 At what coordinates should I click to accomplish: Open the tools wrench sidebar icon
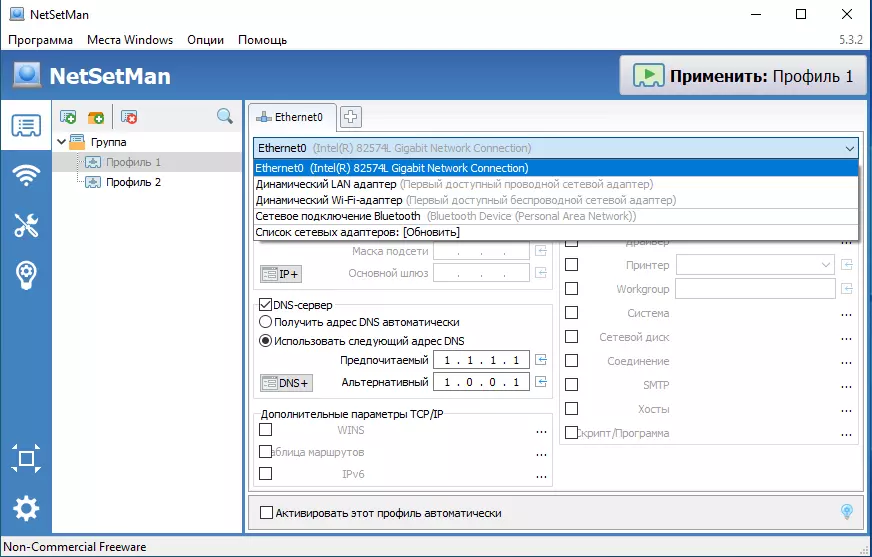pos(26,225)
